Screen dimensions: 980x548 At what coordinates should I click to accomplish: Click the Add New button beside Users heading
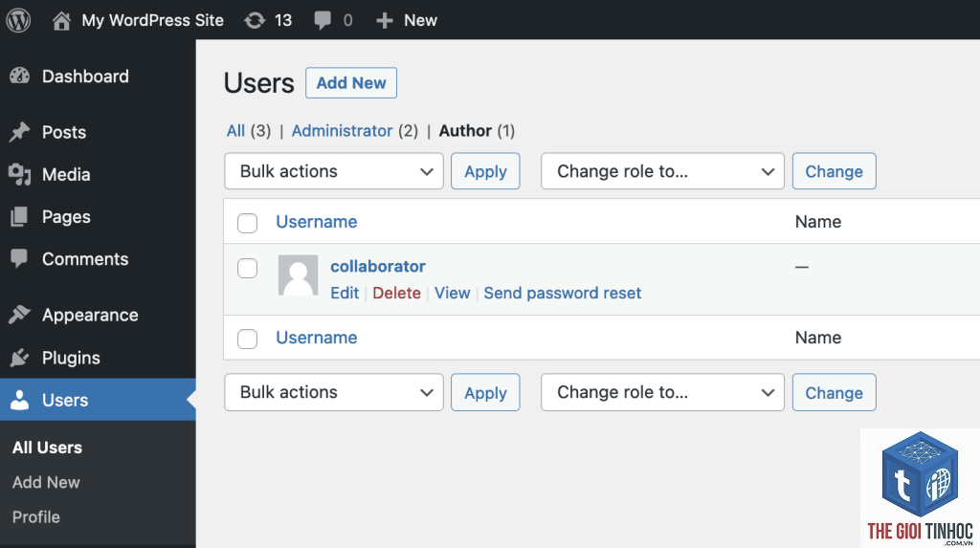(x=351, y=82)
